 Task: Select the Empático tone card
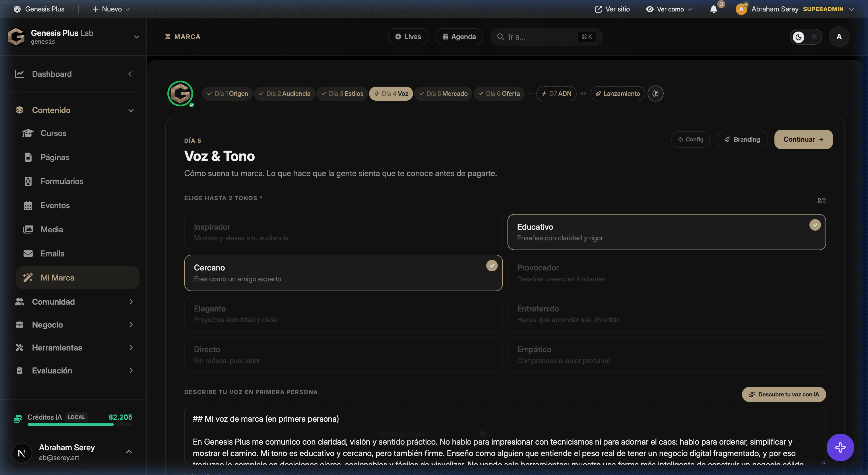point(666,355)
